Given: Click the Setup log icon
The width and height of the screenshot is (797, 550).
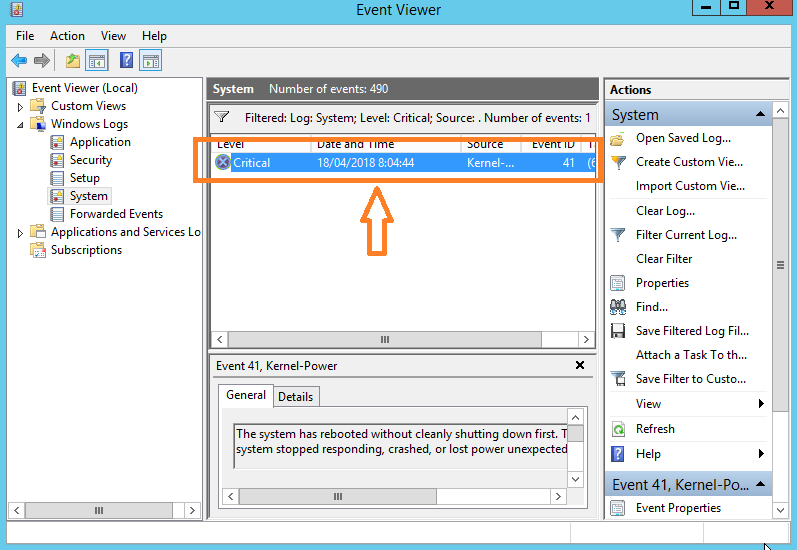Looking at the screenshot, I should (57, 178).
